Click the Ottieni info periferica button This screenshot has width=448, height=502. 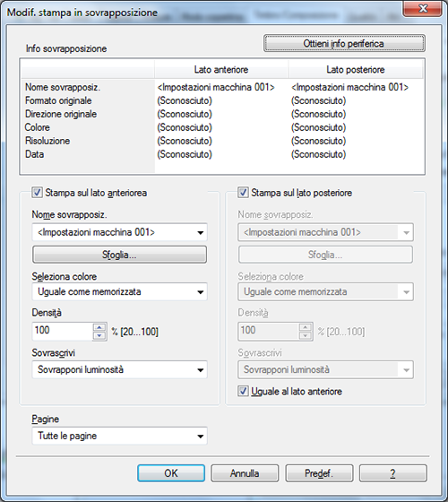coord(344,43)
